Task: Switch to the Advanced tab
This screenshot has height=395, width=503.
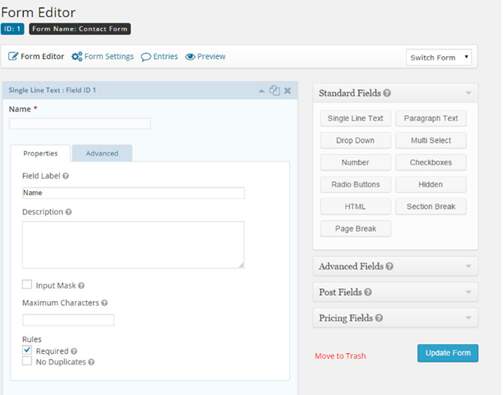Action: 102,153
